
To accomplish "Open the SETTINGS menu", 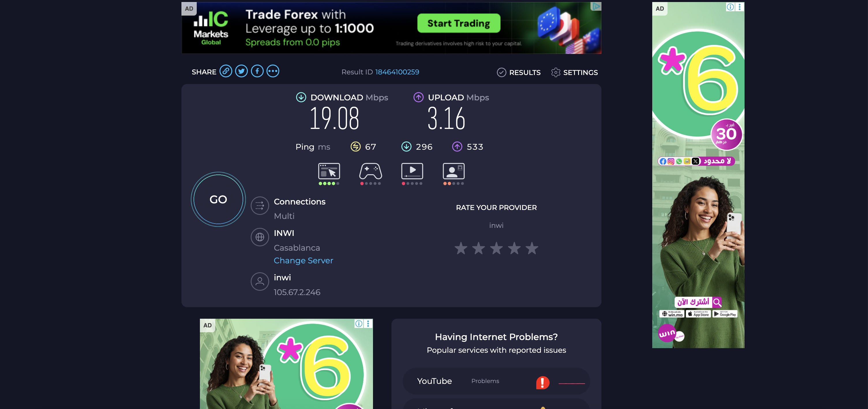I will click(574, 72).
